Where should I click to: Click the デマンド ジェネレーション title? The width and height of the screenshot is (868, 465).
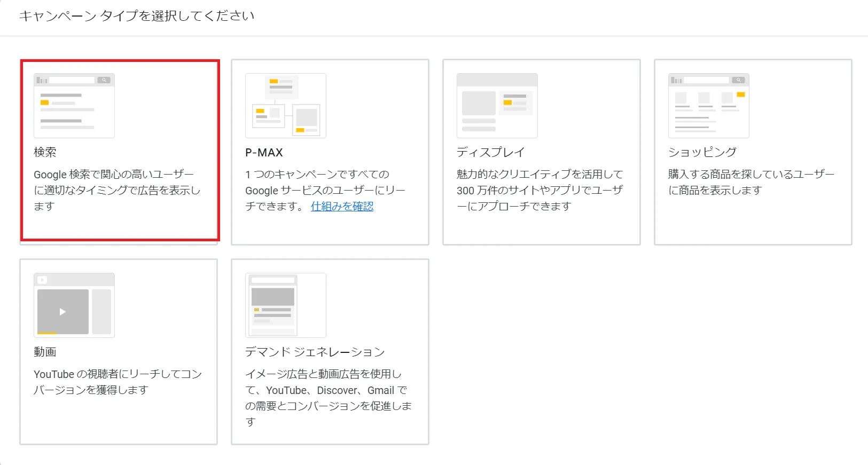point(315,352)
